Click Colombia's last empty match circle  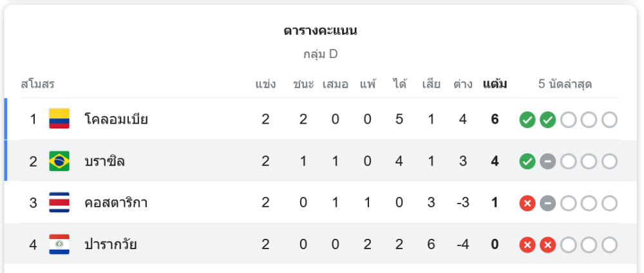pyautogui.click(x=609, y=120)
